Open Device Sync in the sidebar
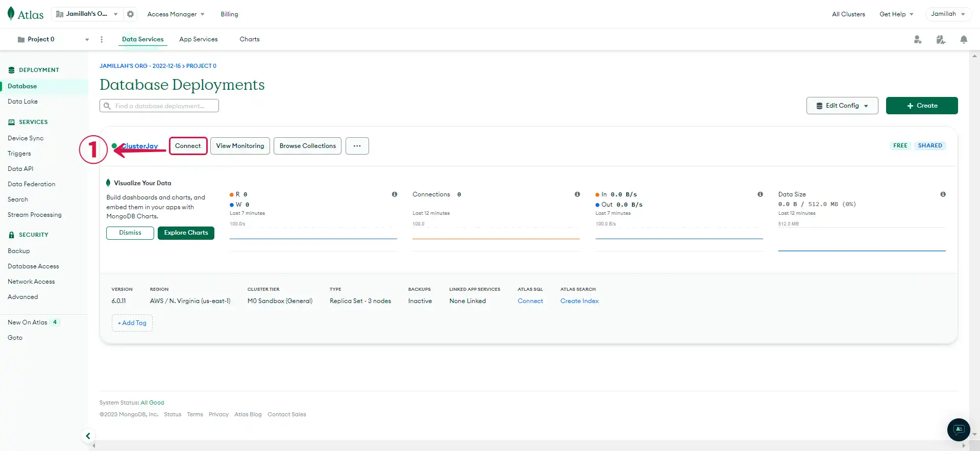This screenshot has height=451, width=980. 26,138
